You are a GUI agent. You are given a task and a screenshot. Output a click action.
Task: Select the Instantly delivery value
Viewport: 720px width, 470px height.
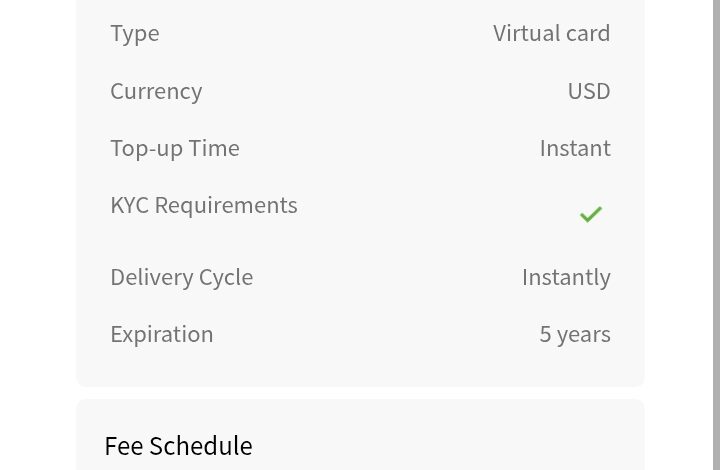click(565, 277)
